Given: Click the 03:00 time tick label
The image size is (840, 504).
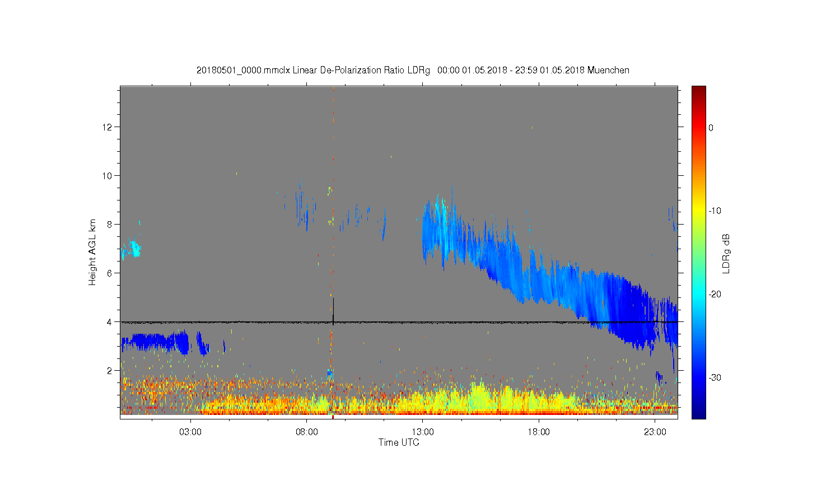Looking at the screenshot, I should tap(190, 432).
